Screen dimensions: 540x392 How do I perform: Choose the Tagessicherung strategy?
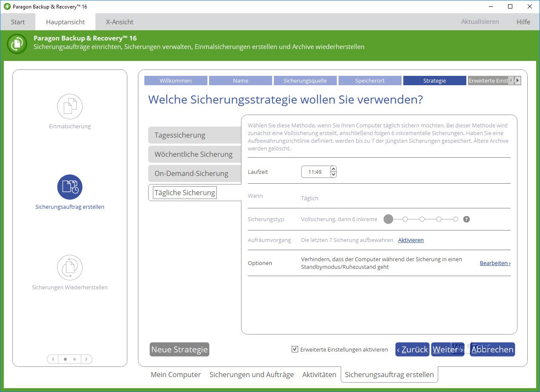(x=195, y=135)
